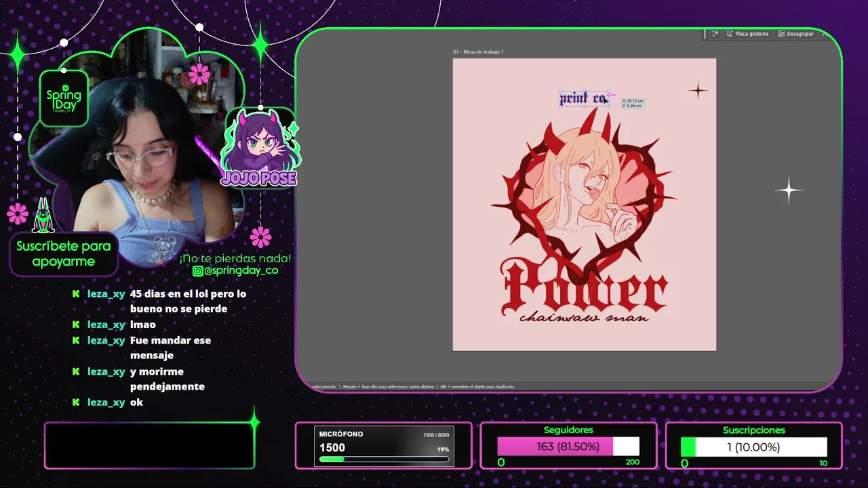The height and width of the screenshot is (488, 868).
Task: Click the 'lmao' chat message
Action: pyautogui.click(x=143, y=325)
